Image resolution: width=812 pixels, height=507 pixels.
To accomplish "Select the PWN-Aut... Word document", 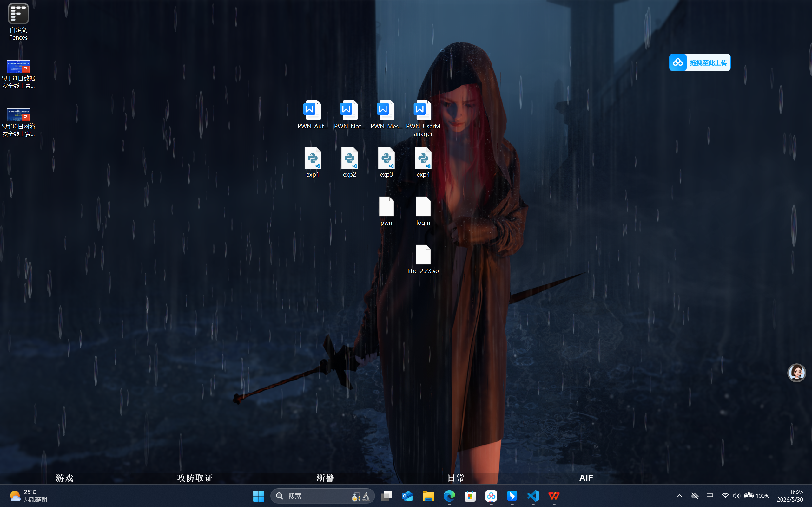I will click(x=312, y=115).
